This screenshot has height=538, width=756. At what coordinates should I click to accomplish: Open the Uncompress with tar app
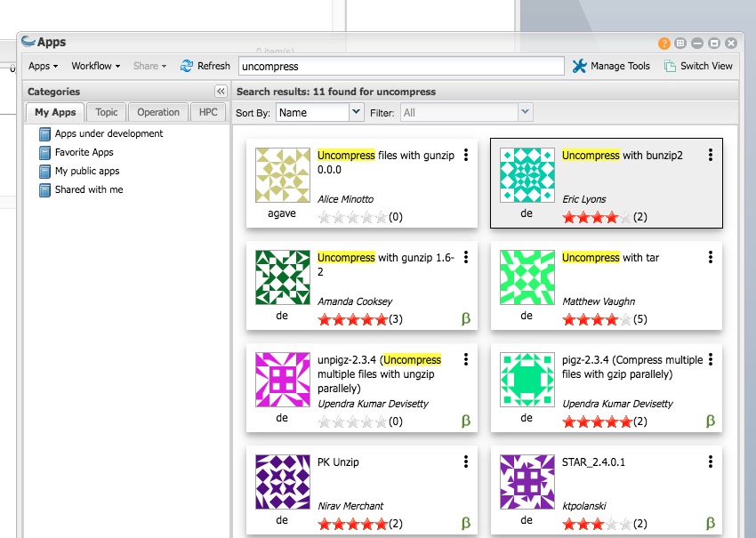[610, 257]
